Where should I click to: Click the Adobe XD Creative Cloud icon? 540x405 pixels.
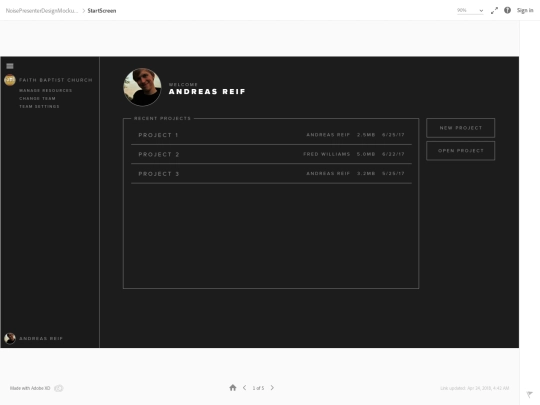click(x=59, y=388)
